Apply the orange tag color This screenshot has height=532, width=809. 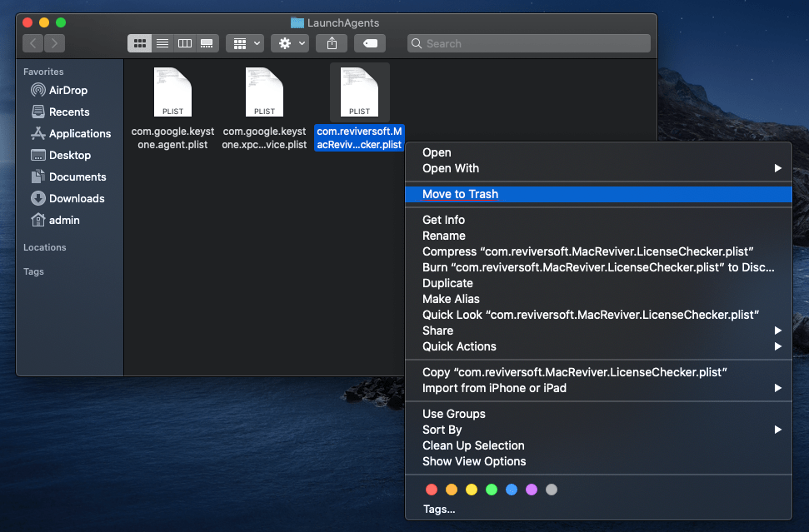pos(452,490)
